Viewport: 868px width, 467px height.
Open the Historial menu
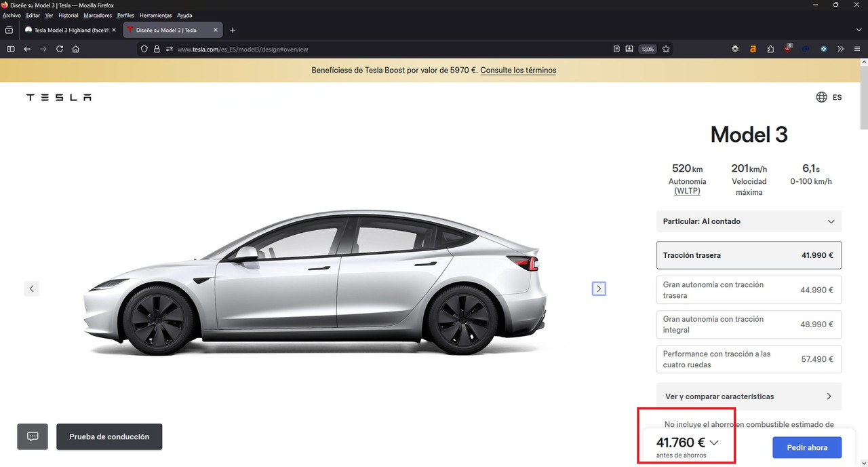(x=68, y=15)
